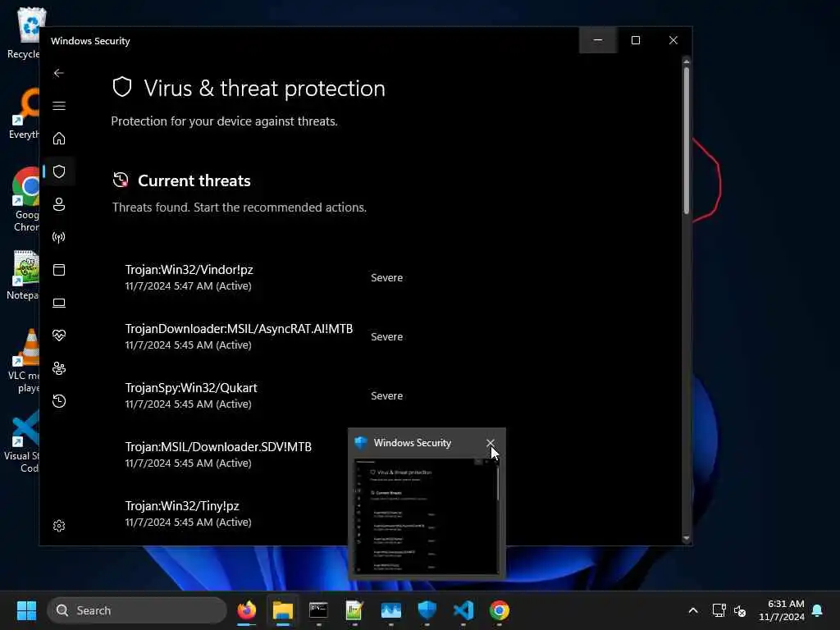The image size is (840, 630).
Task: Click the muted volume tray icon
Action: tap(740, 610)
